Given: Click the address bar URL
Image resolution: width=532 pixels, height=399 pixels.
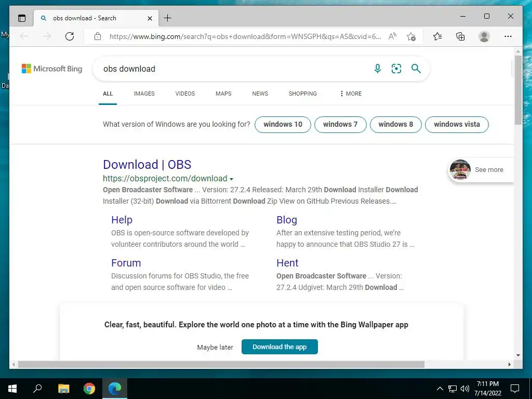Looking at the screenshot, I should pyautogui.click(x=245, y=36).
